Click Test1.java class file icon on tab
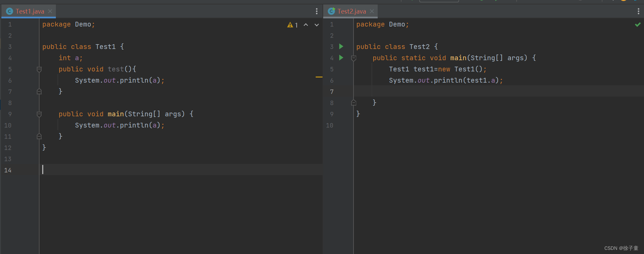 click(10, 11)
